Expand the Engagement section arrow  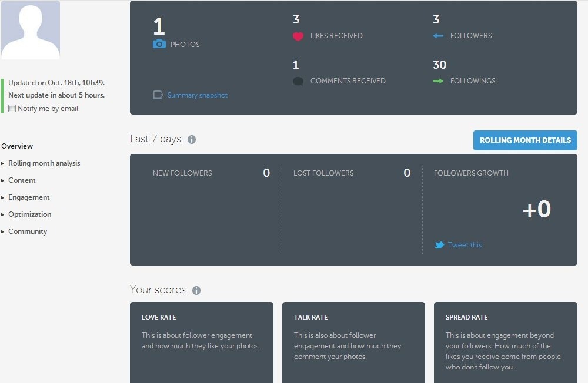coord(2,197)
